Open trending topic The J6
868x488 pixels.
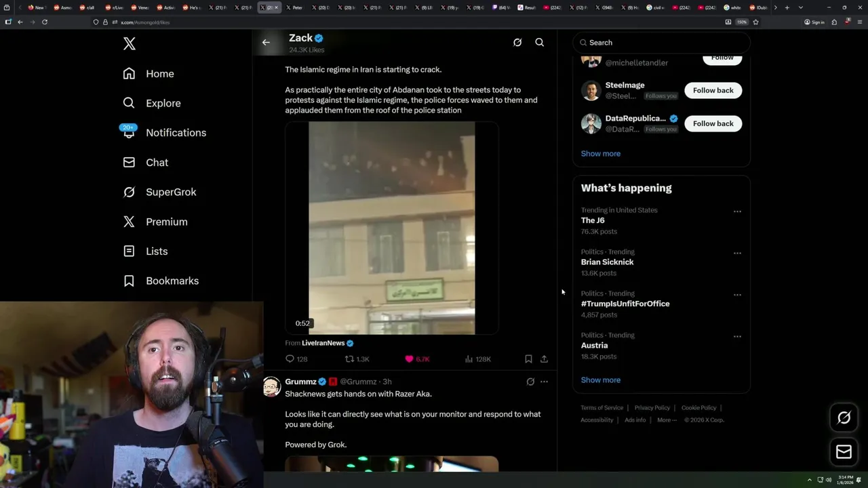pos(593,220)
